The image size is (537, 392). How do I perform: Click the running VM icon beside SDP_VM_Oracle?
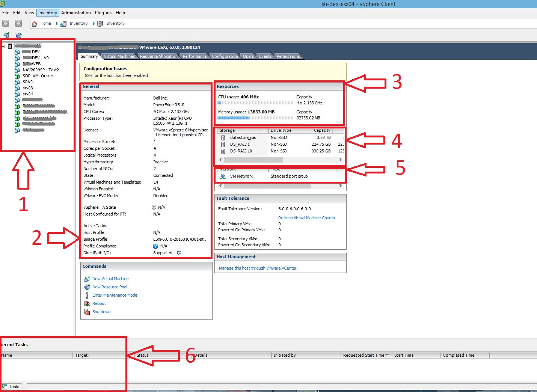[x=17, y=76]
